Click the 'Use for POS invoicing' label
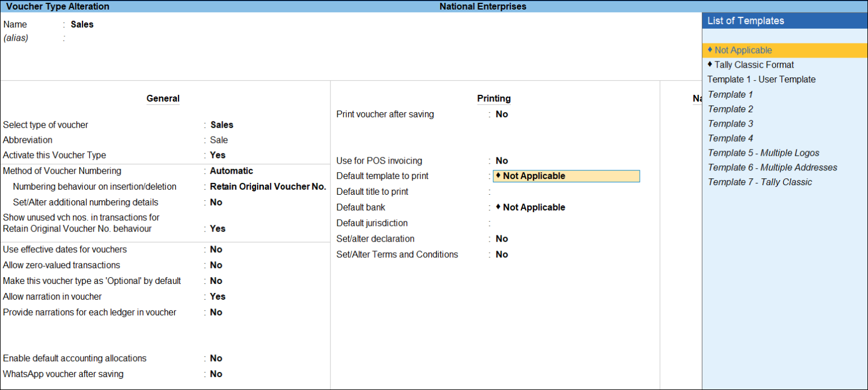The width and height of the screenshot is (868, 390). tap(379, 161)
